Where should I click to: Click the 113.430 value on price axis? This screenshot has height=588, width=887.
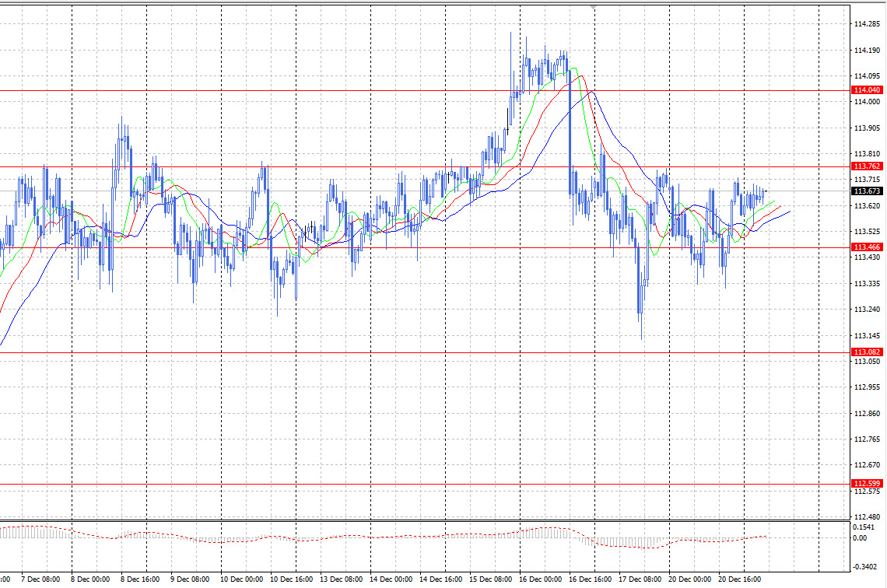click(x=868, y=257)
